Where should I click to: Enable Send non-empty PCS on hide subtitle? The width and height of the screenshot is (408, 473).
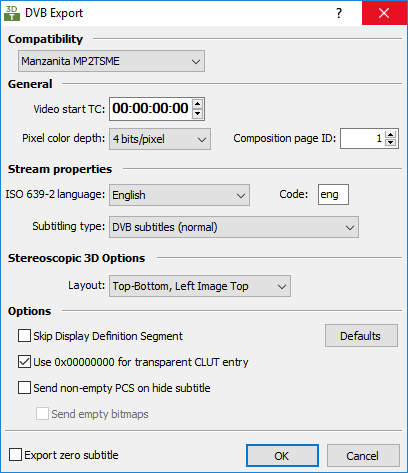pyautogui.click(x=24, y=388)
